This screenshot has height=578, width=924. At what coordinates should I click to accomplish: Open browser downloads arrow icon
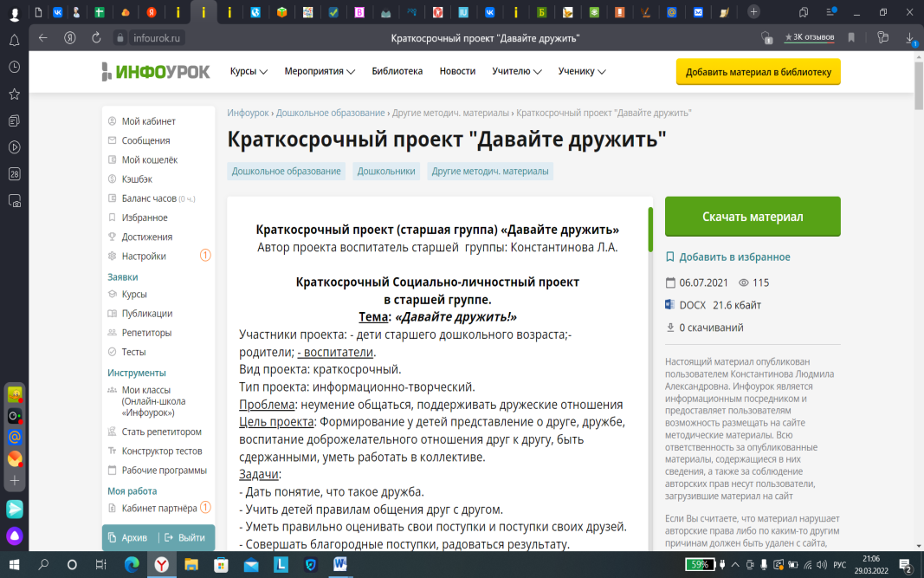(x=910, y=38)
